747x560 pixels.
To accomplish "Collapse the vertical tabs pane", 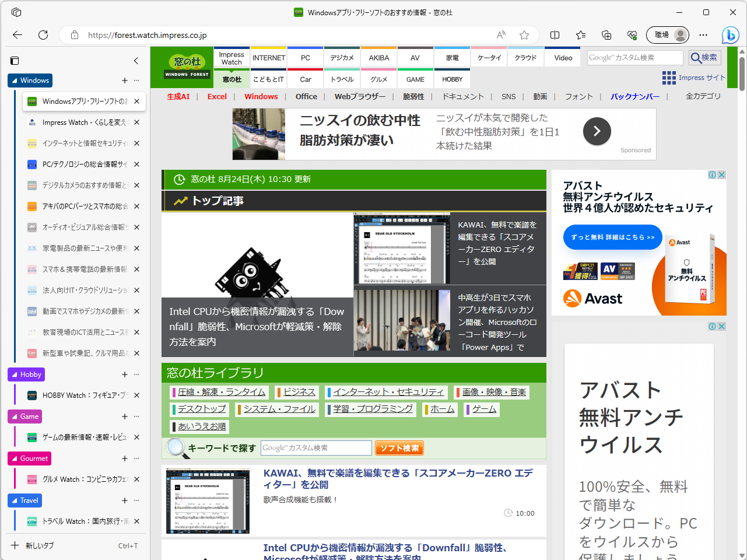I will 136,61.
